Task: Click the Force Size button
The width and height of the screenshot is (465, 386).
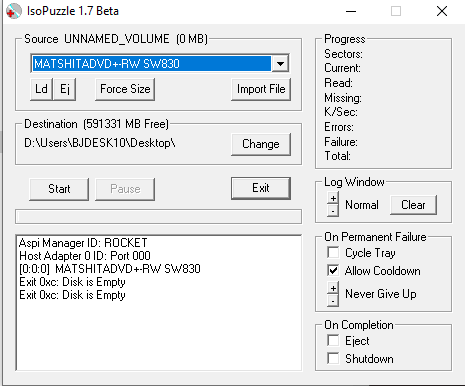Action: tap(125, 89)
